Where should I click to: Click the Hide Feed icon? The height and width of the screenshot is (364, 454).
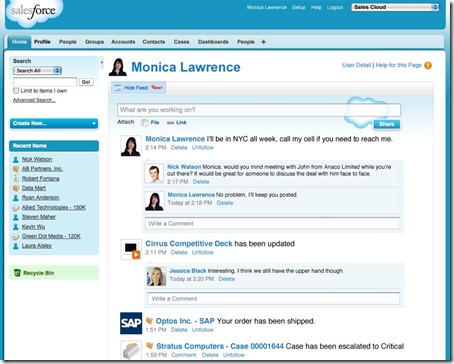tap(118, 88)
